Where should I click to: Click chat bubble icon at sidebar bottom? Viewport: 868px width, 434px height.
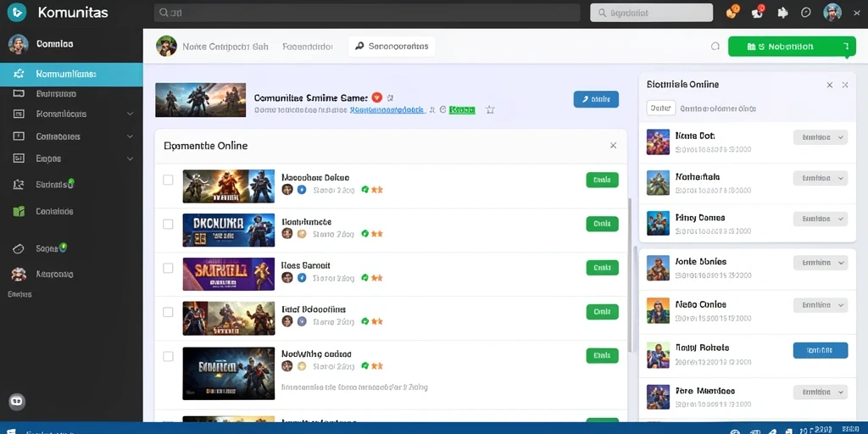[x=17, y=401]
